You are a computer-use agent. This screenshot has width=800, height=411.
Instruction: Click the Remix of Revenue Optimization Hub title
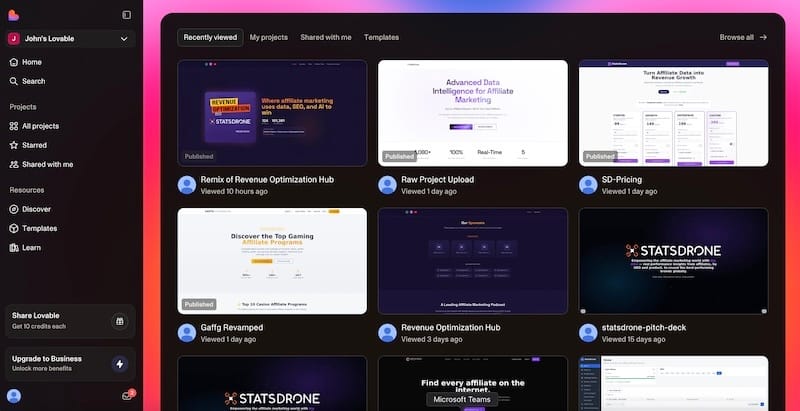267,179
